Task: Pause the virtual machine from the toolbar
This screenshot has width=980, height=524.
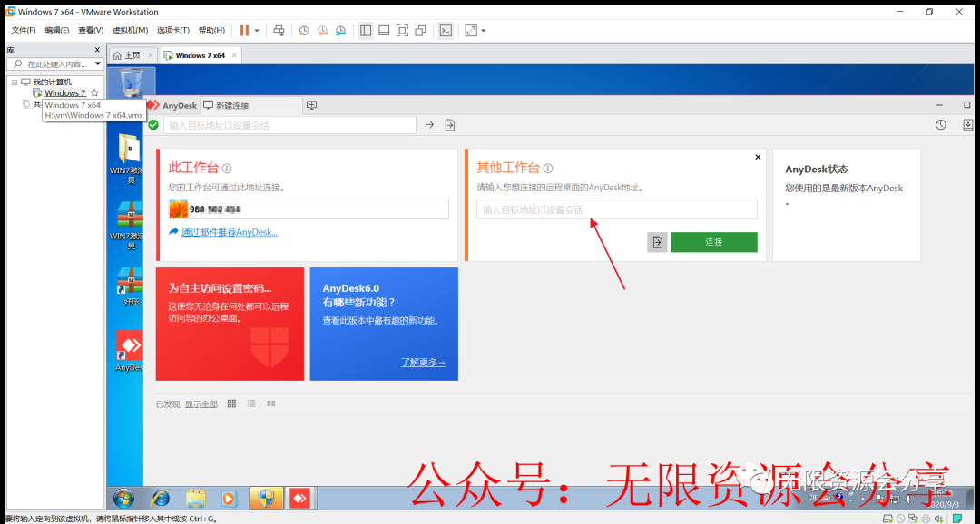Action: pyautogui.click(x=244, y=30)
